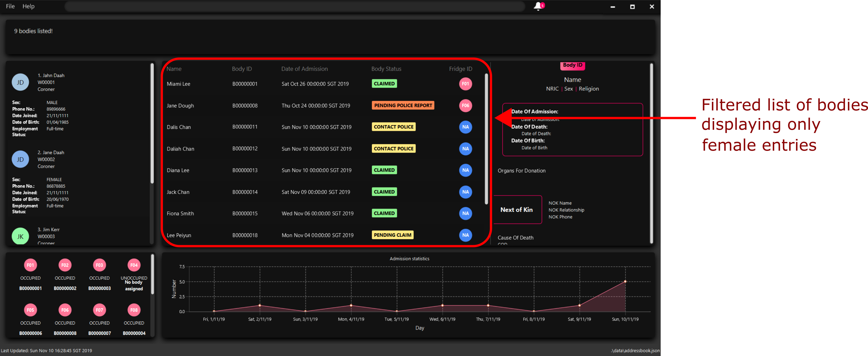Click the NA fridge badge for Lee Peiyun

[x=465, y=235]
